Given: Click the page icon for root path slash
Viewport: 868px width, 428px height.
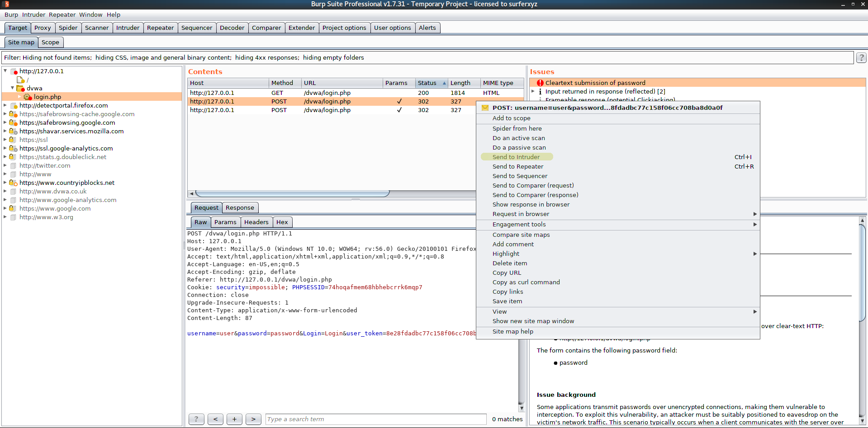Looking at the screenshot, I should click(x=20, y=80).
